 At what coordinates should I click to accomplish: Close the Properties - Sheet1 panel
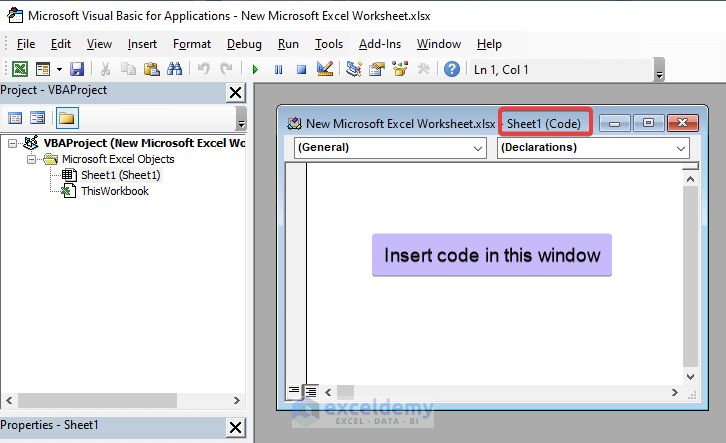[x=235, y=427]
